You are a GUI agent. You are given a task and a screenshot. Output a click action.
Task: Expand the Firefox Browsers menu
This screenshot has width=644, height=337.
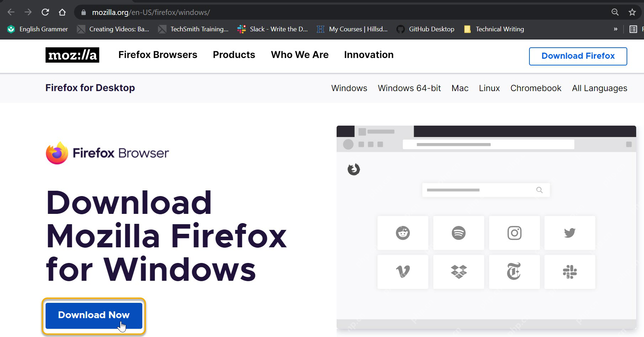pos(158,55)
